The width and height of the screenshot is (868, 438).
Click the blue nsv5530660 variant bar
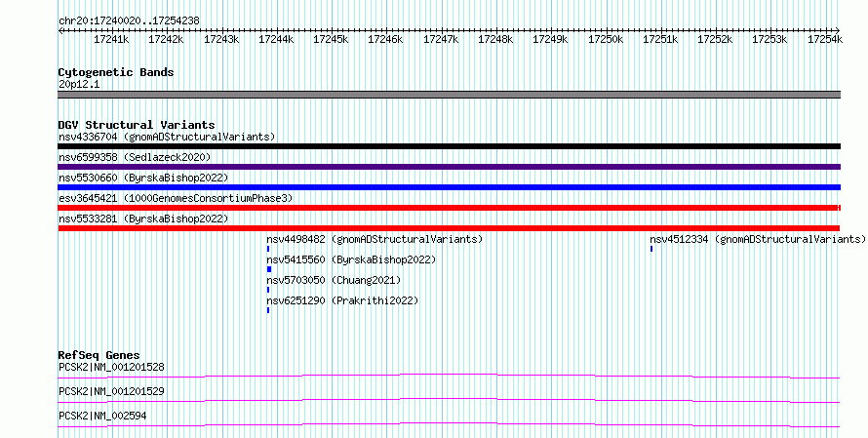click(x=449, y=187)
